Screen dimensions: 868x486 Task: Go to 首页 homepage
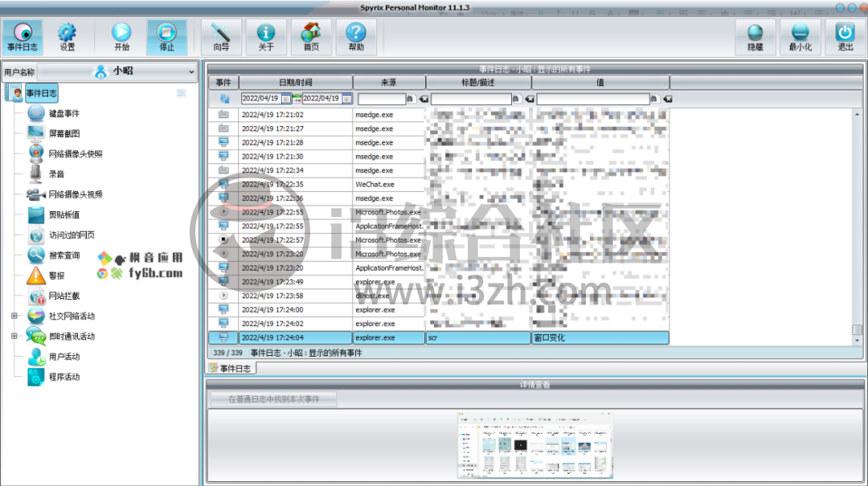pyautogui.click(x=311, y=37)
